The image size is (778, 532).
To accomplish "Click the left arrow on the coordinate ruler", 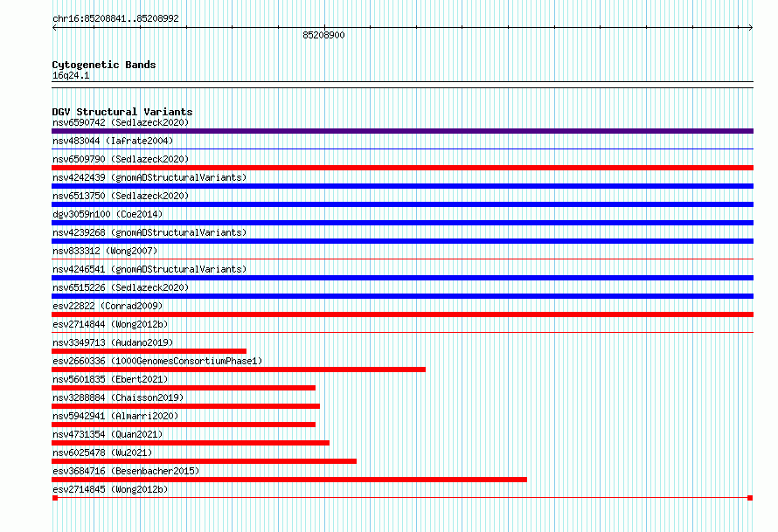I will pos(54,28).
